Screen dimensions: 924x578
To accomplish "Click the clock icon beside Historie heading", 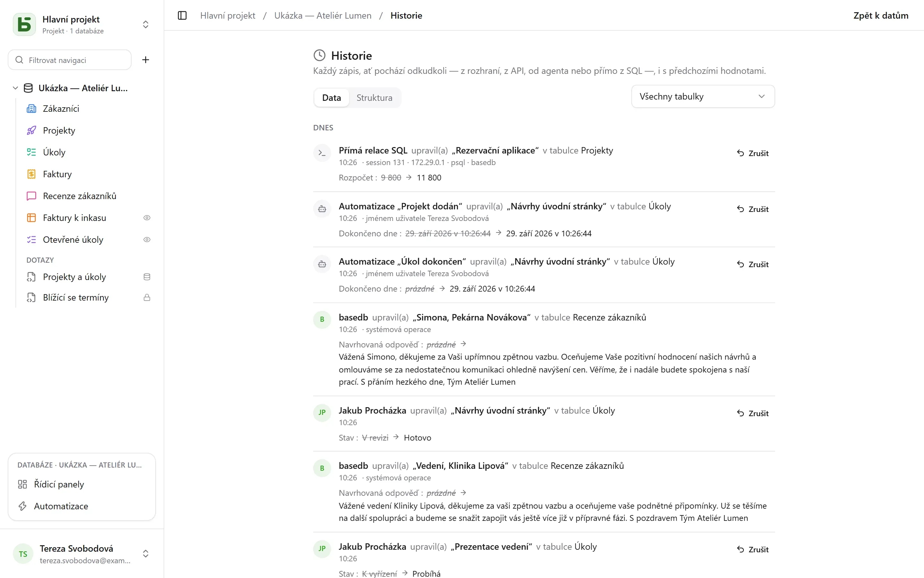I will tap(320, 56).
